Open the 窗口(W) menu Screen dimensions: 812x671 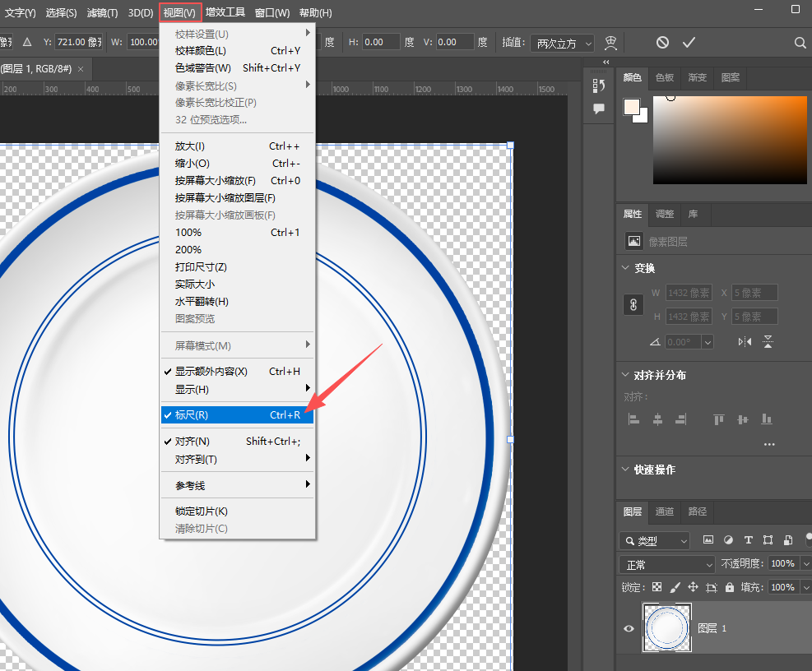pyautogui.click(x=272, y=13)
